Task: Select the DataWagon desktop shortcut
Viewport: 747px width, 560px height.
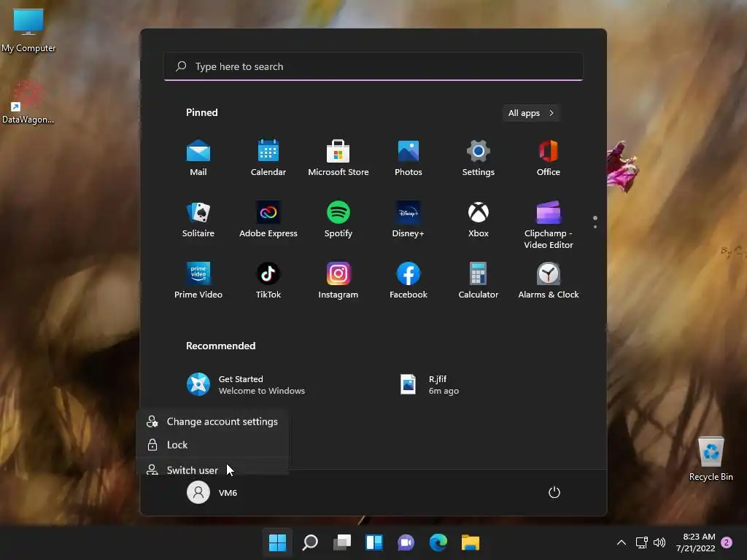Action: click(x=28, y=102)
